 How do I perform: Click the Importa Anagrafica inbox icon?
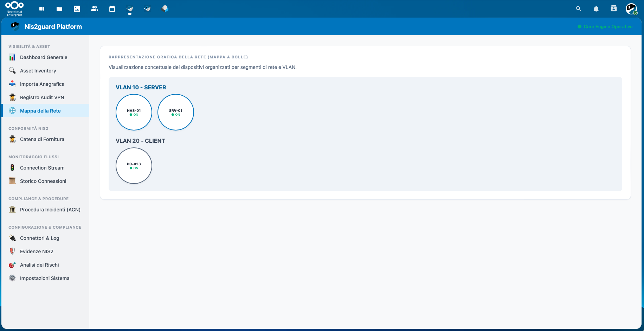12,84
